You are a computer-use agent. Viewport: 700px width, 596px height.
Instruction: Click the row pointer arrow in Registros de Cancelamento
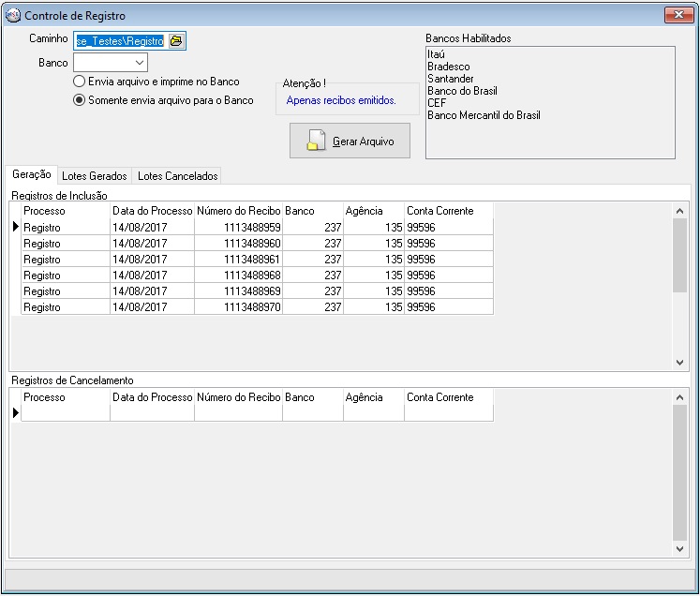[x=15, y=412]
